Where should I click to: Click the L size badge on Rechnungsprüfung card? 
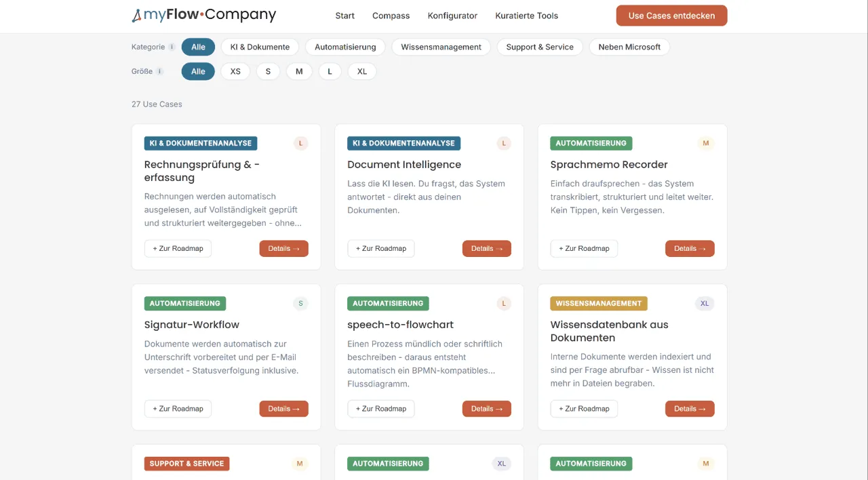point(301,143)
